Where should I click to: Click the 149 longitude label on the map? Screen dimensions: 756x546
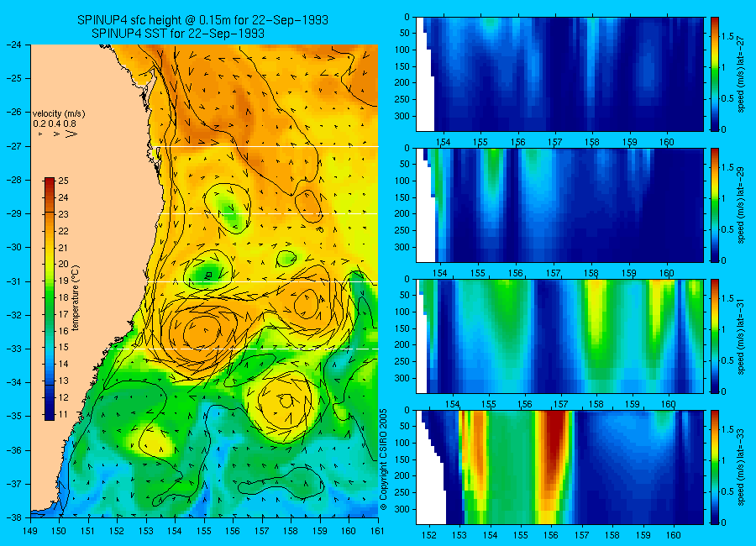[30, 531]
